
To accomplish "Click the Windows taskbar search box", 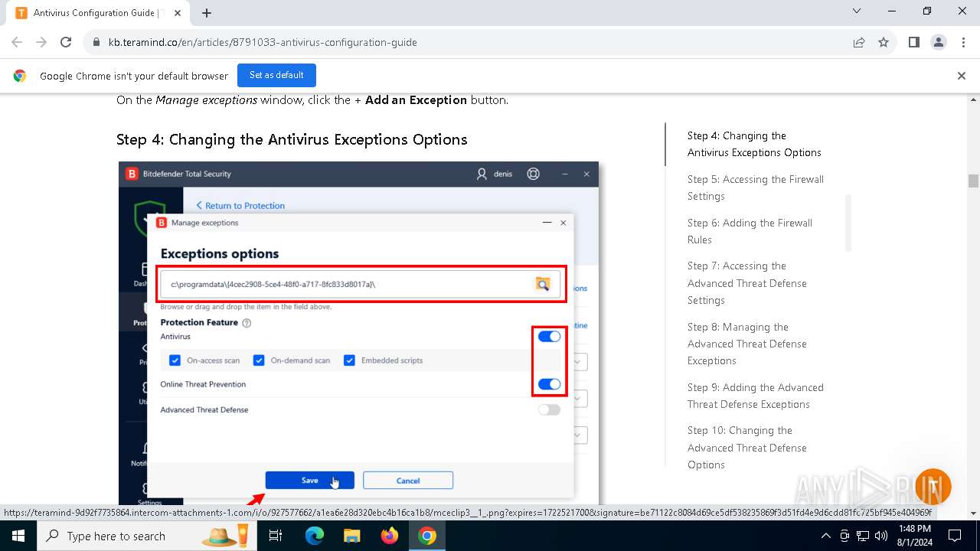I will tap(148, 536).
